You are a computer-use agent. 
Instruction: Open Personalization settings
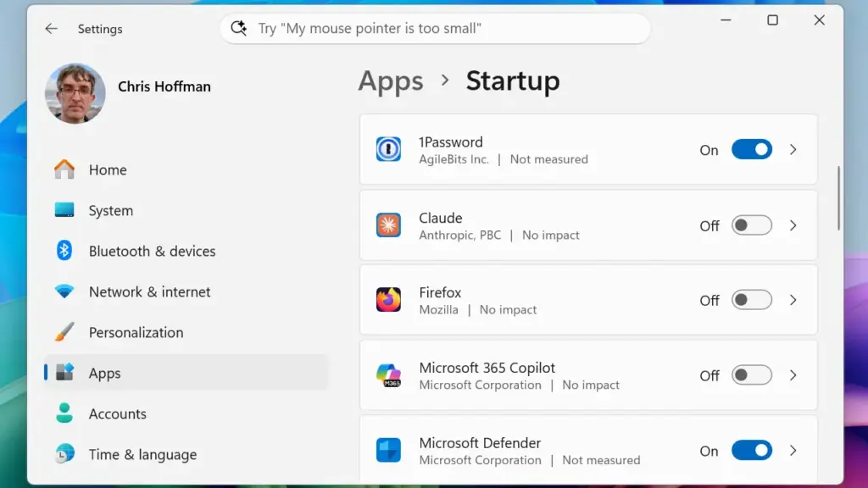[x=186, y=332]
